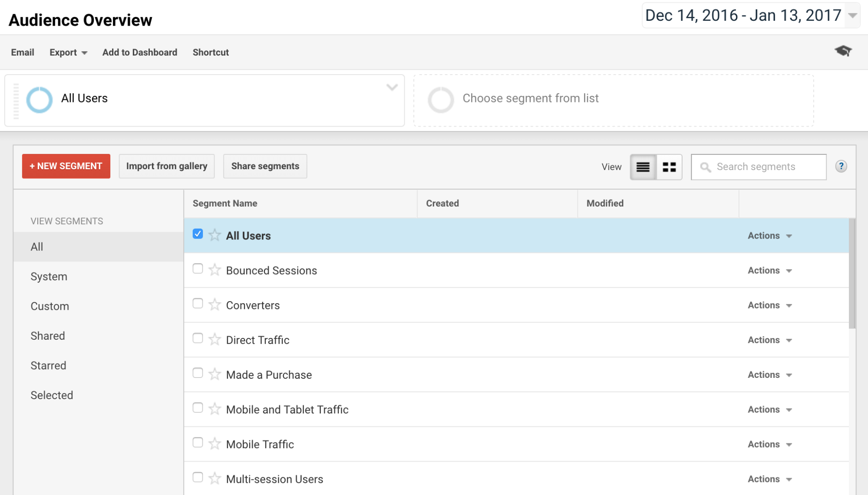
Task: Click the segment list vertical scrollbar
Action: point(852,273)
